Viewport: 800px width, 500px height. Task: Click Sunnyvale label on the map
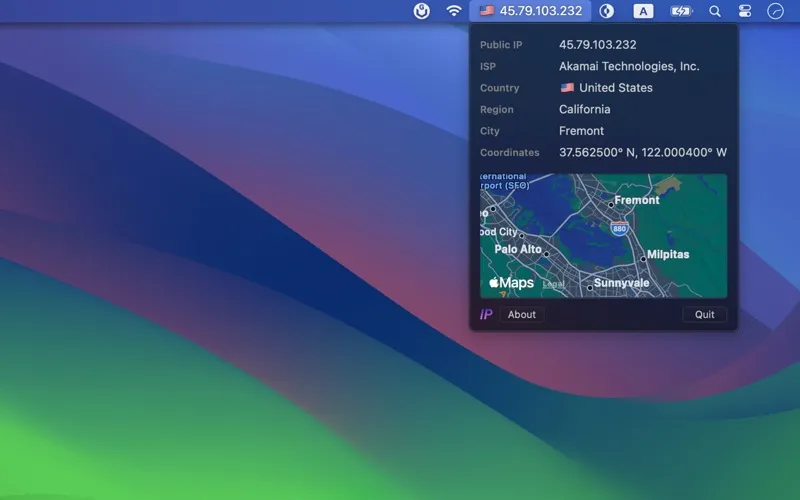(x=621, y=283)
